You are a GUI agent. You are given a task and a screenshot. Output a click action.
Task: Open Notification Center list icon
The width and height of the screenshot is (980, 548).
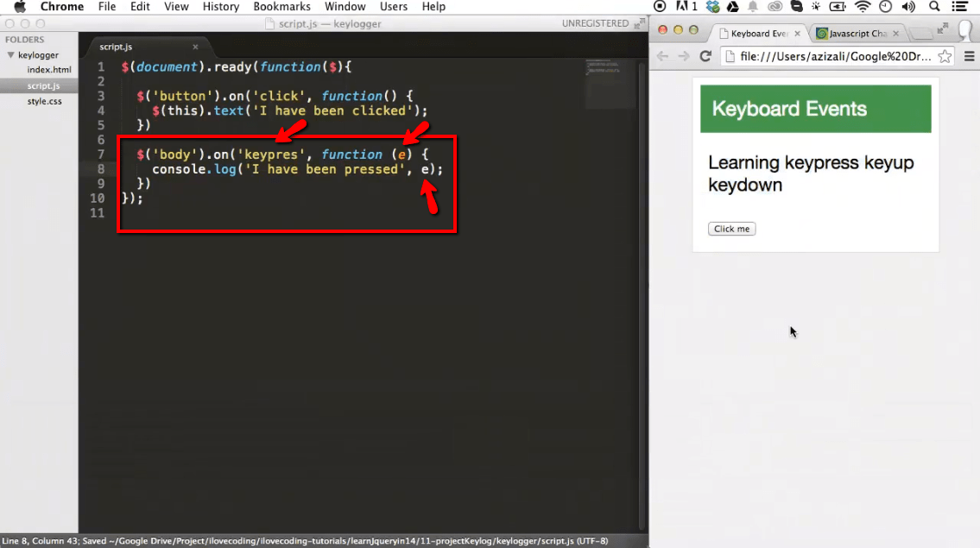click(960, 6)
